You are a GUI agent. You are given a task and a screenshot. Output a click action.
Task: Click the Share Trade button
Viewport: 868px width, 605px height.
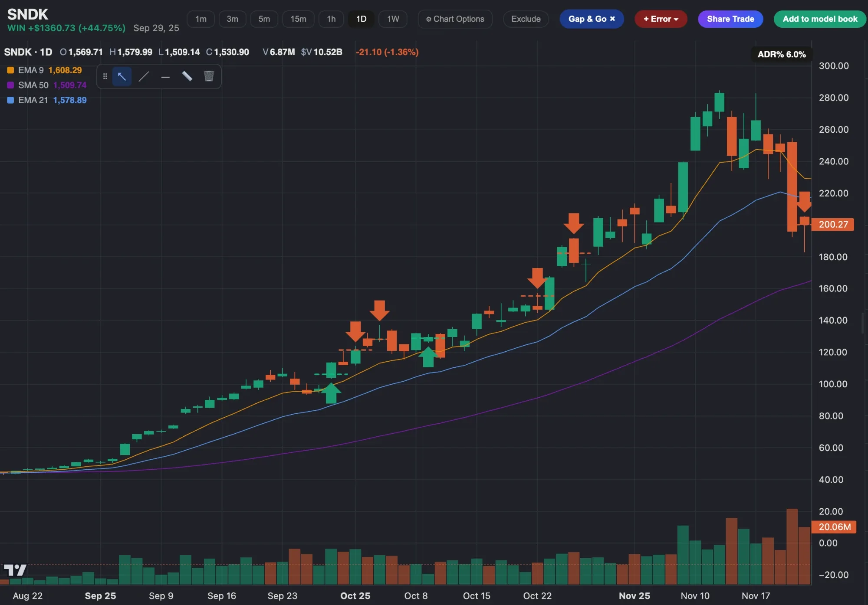pyautogui.click(x=730, y=19)
